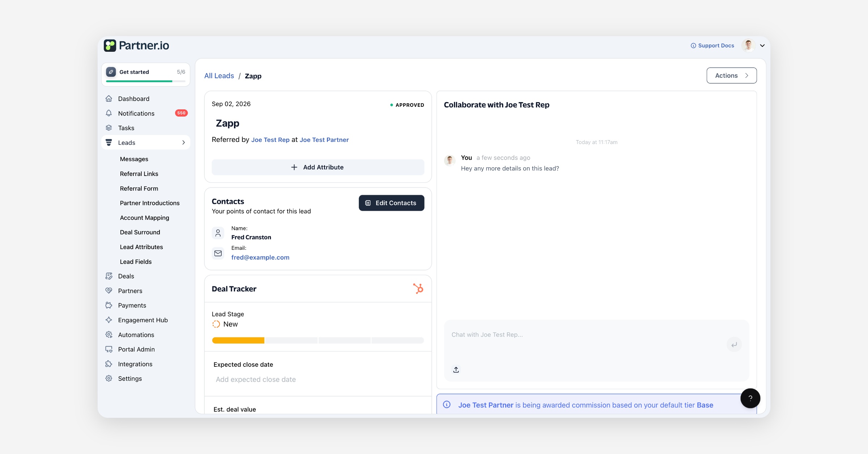Expand the user profile dropdown arrow

(762, 46)
